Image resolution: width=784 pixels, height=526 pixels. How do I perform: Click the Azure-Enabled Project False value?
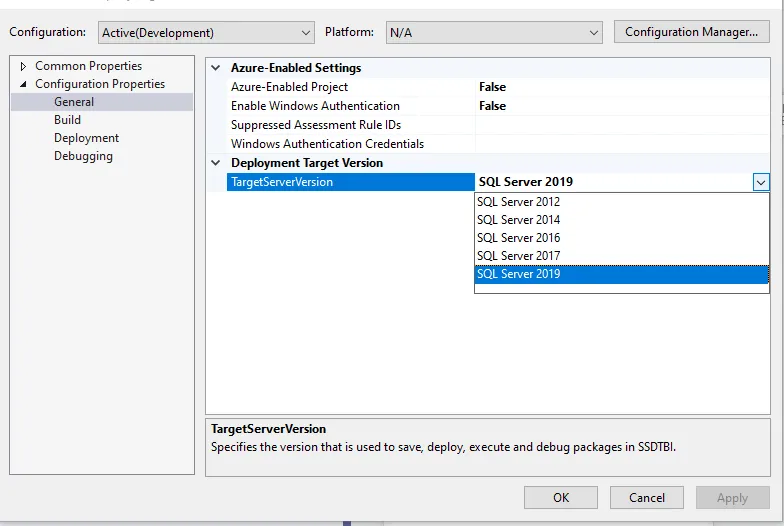(622, 87)
